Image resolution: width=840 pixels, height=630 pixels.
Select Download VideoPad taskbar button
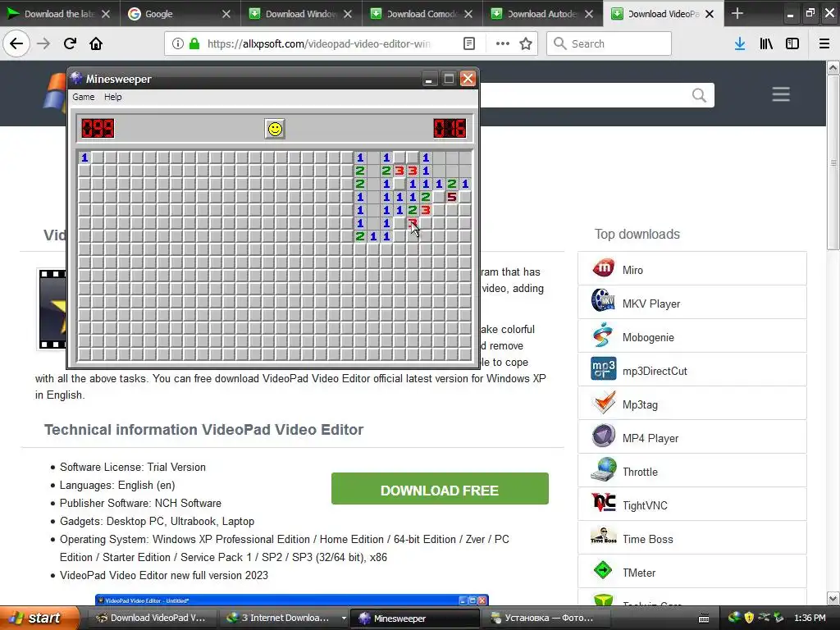[150, 619]
